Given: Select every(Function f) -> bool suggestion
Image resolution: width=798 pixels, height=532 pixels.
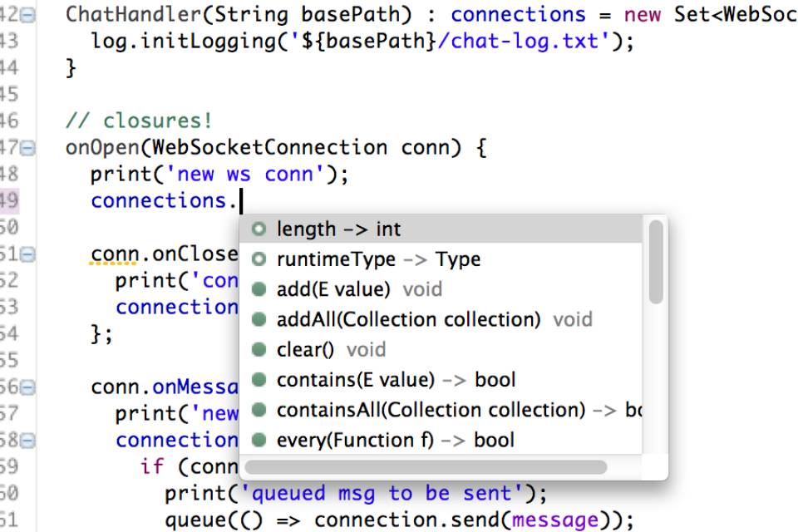Looking at the screenshot, I should (441, 440).
